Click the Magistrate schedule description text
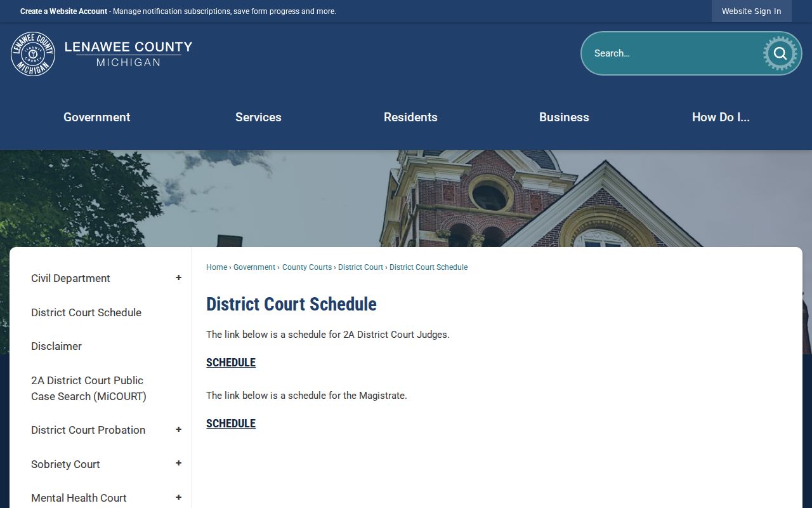Screen dimensions: 812x508 coord(306,396)
